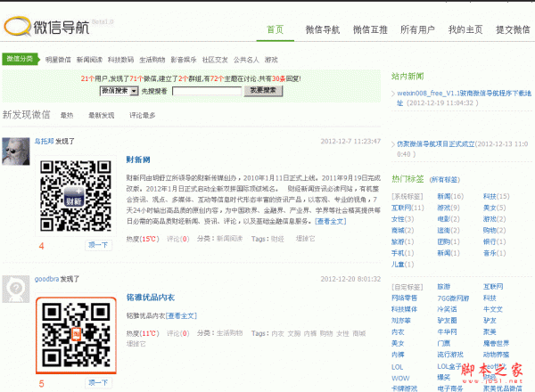Select the 新闻(16) tag

pyautogui.click(x=450, y=196)
